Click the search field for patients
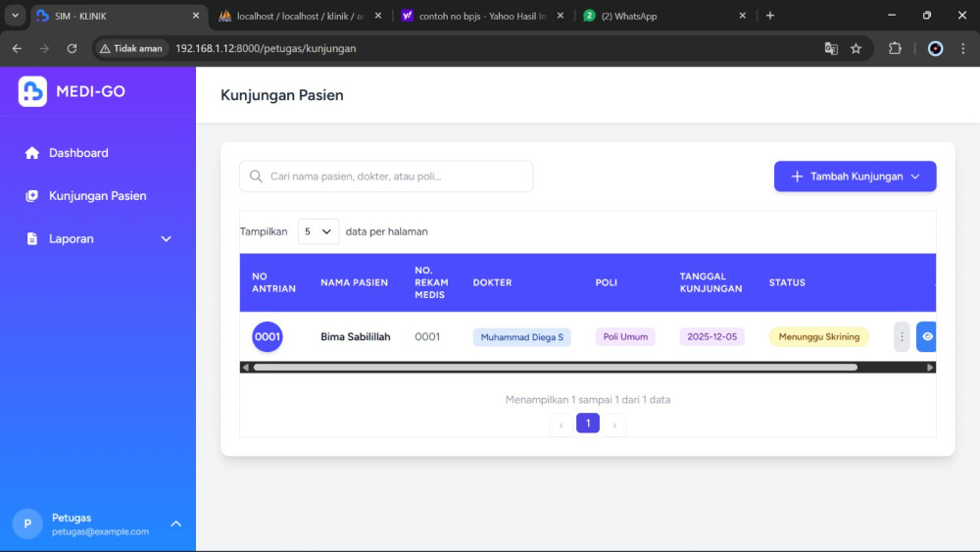Screen dimensions: 980x552 tap(387, 176)
